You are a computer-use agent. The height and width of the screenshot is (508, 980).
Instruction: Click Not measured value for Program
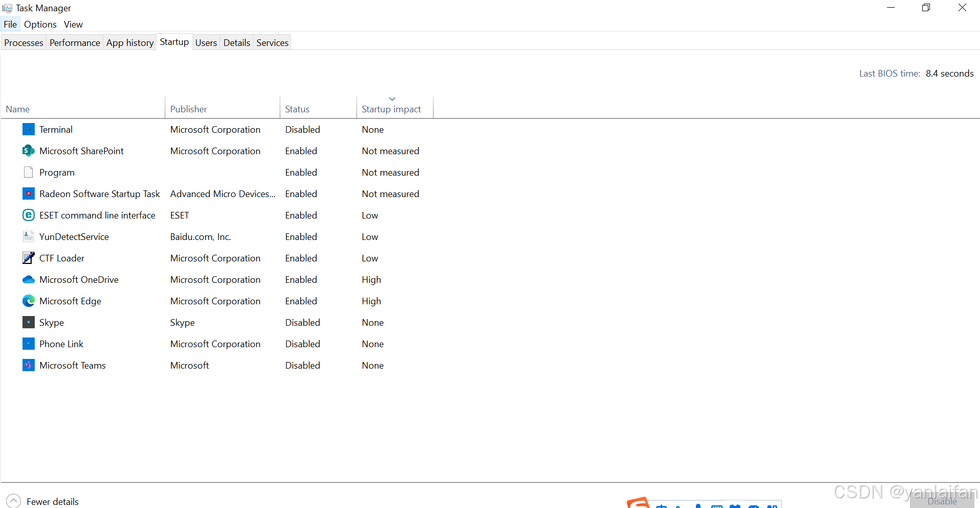click(x=390, y=173)
